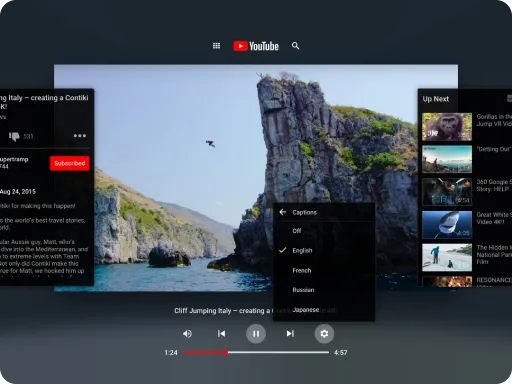Click the red Subscribed button
512x384 pixels.
(70, 163)
